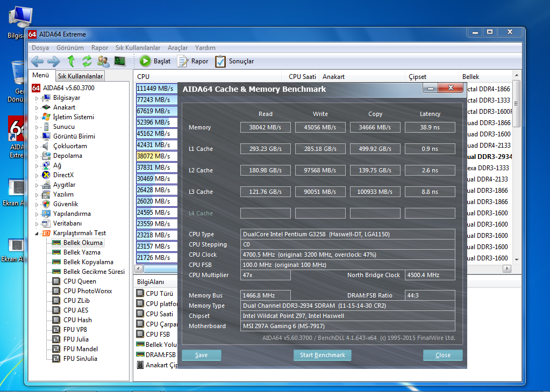
Task: Select the FPU VP8 benchmark
Action: pos(75,329)
